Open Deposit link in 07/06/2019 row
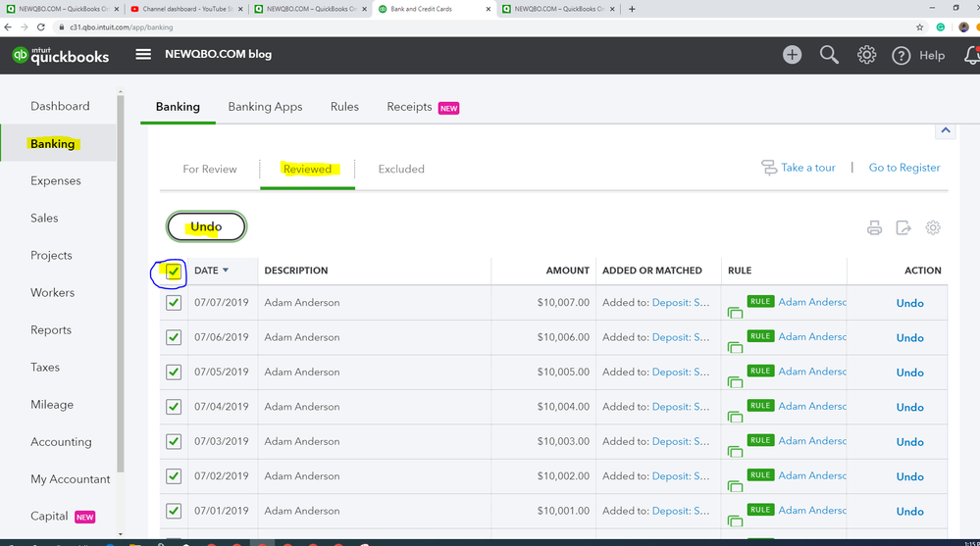The height and width of the screenshot is (546, 980). click(x=681, y=337)
